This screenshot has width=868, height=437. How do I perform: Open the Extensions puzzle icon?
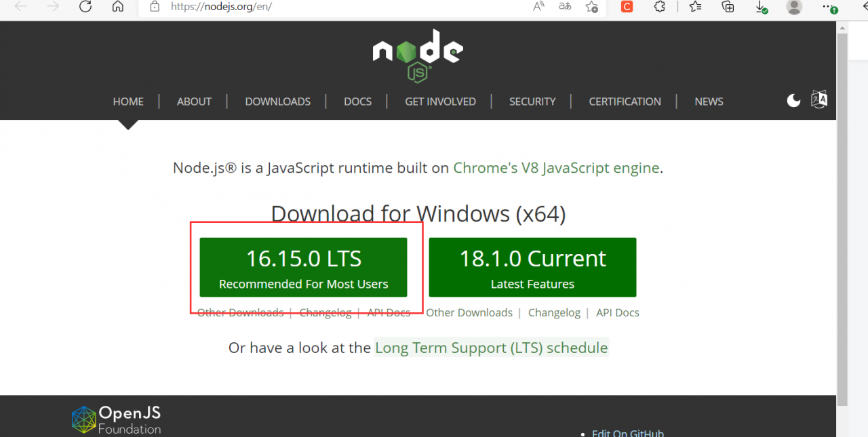click(659, 7)
